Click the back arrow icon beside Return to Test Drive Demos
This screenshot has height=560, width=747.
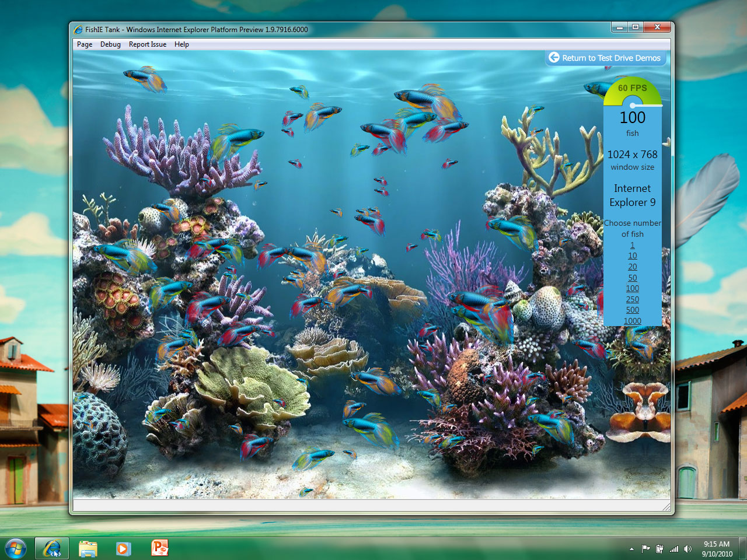click(554, 58)
